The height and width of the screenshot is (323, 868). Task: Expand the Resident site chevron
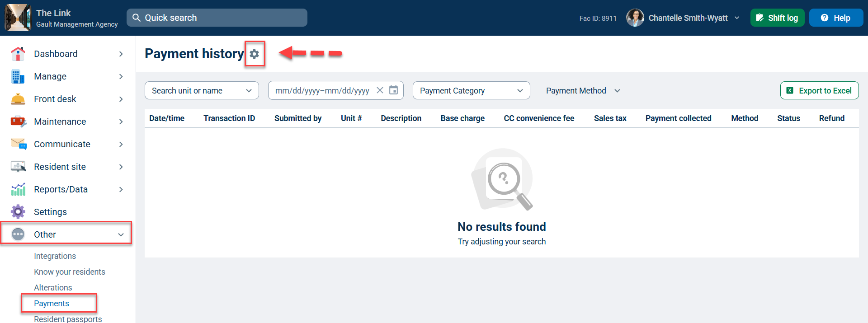[121, 167]
